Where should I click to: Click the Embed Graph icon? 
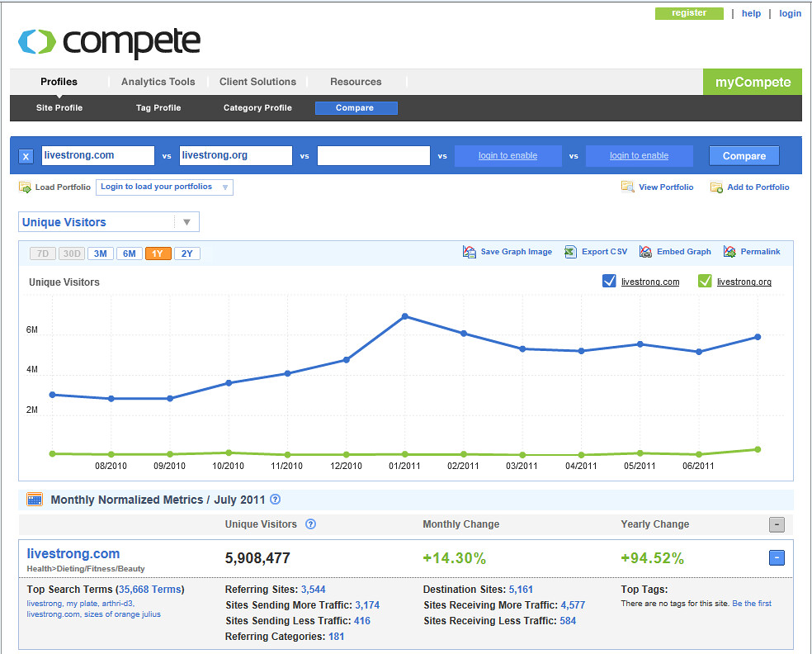pos(645,252)
